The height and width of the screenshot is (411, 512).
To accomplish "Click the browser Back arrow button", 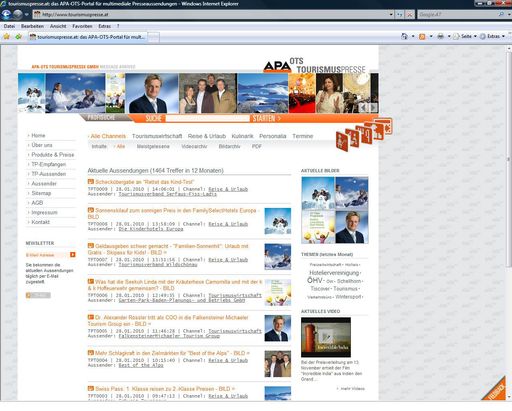I will coord(6,14).
